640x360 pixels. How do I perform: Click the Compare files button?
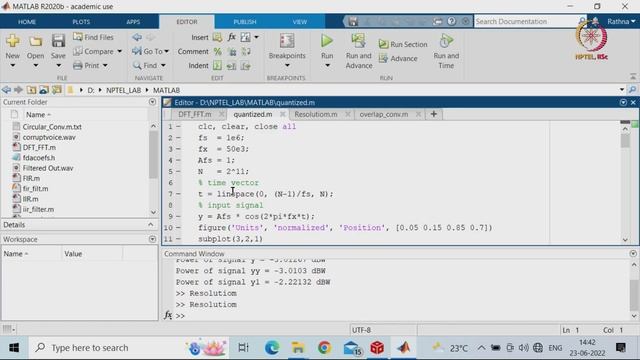pyautogui.click(x=93, y=51)
